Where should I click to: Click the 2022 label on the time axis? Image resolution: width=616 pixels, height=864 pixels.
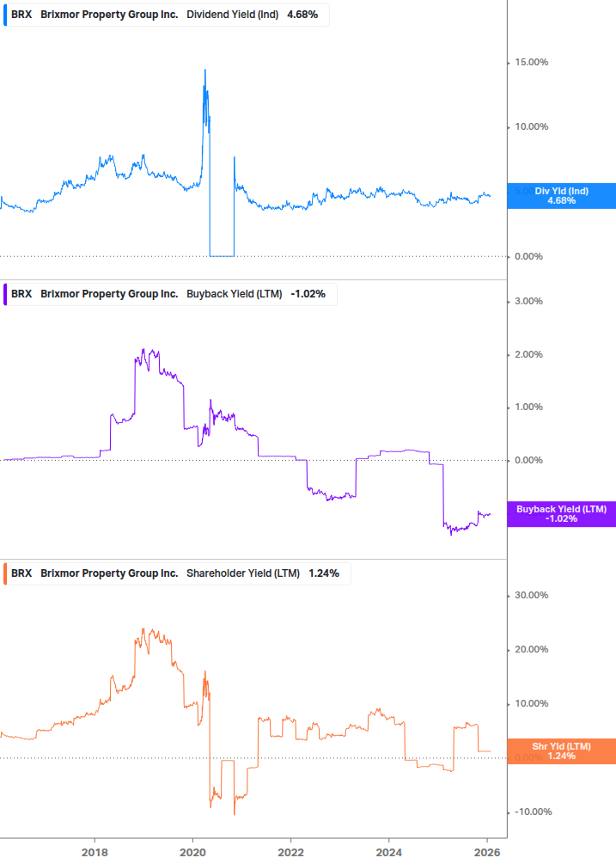coord(291,850)
